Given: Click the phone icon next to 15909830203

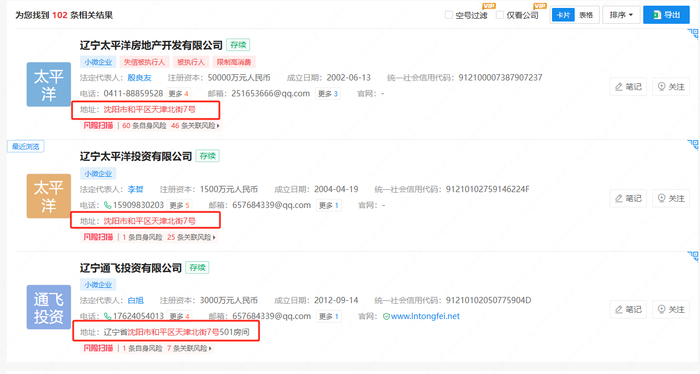Looking at the screenshot, I should [108, 205].
